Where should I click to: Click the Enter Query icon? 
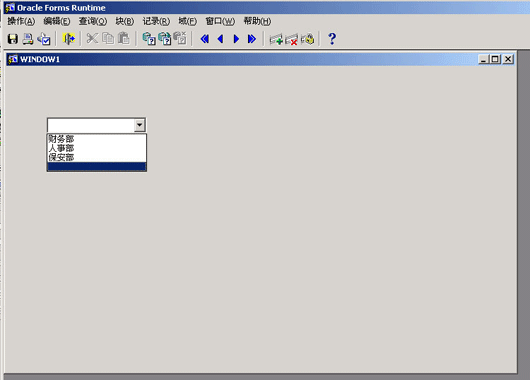coord(149,39)
